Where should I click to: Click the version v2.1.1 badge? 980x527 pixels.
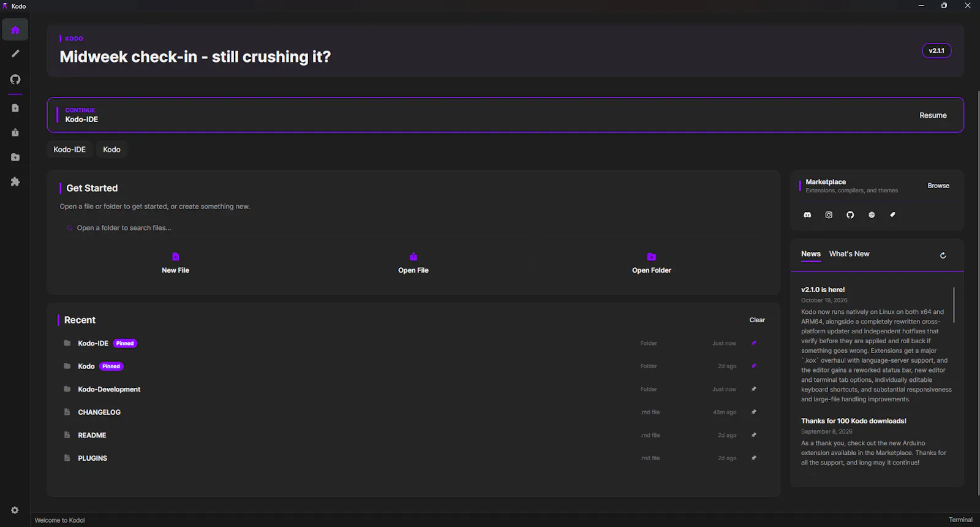[937, 51]
